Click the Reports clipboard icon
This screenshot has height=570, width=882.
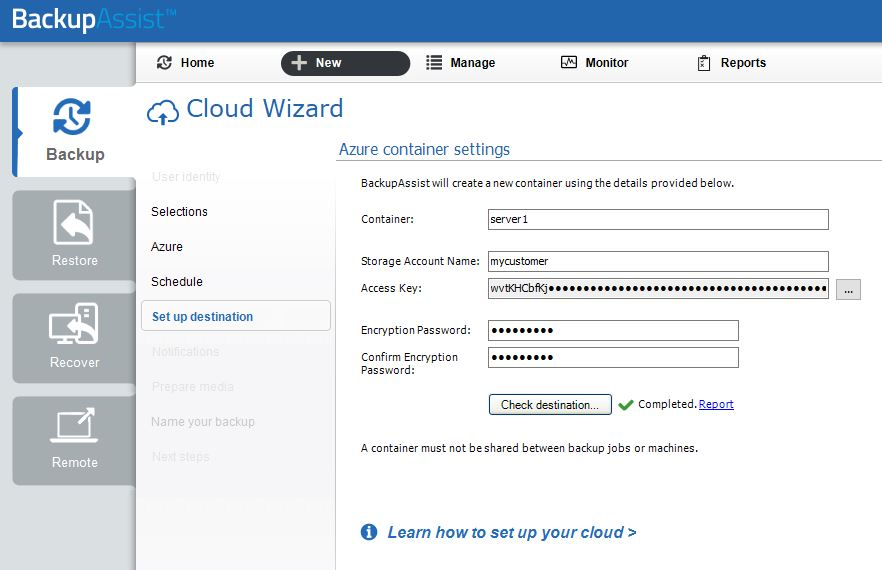(x=704, y=63)
